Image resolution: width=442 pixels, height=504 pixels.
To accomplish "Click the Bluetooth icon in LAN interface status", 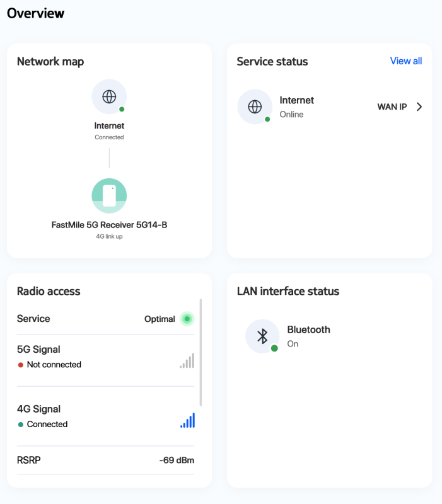I will click(262, 336).
